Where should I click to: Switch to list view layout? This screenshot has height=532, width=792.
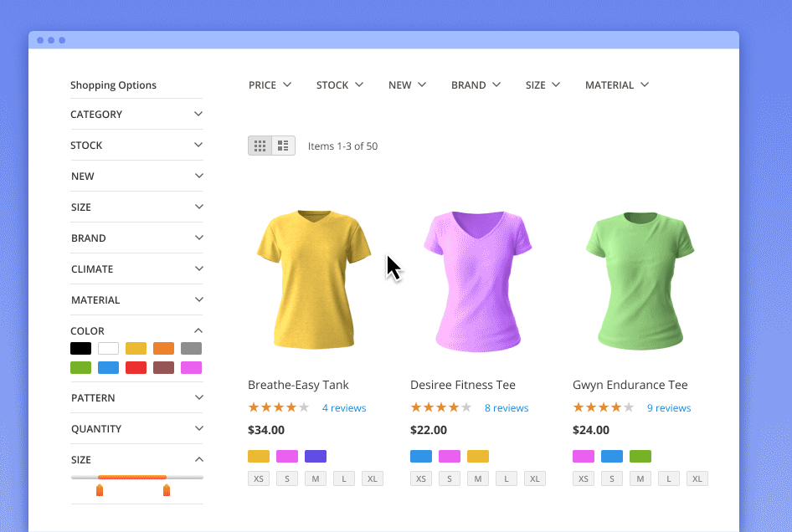(x=283, y=145)
